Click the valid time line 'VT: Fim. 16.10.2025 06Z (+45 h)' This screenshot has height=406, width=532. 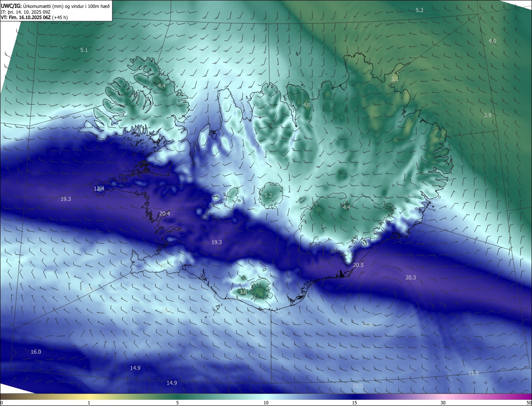coord(34,17)
